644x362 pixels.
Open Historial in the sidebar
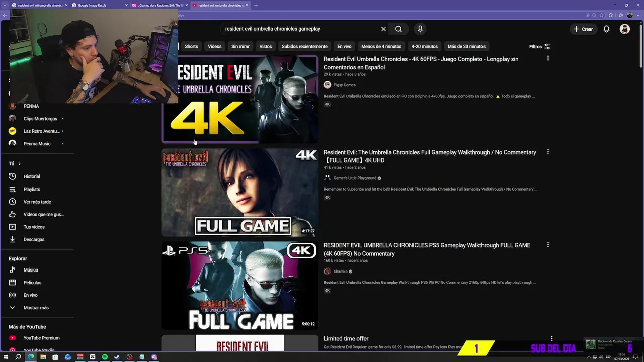click(32, 176)
